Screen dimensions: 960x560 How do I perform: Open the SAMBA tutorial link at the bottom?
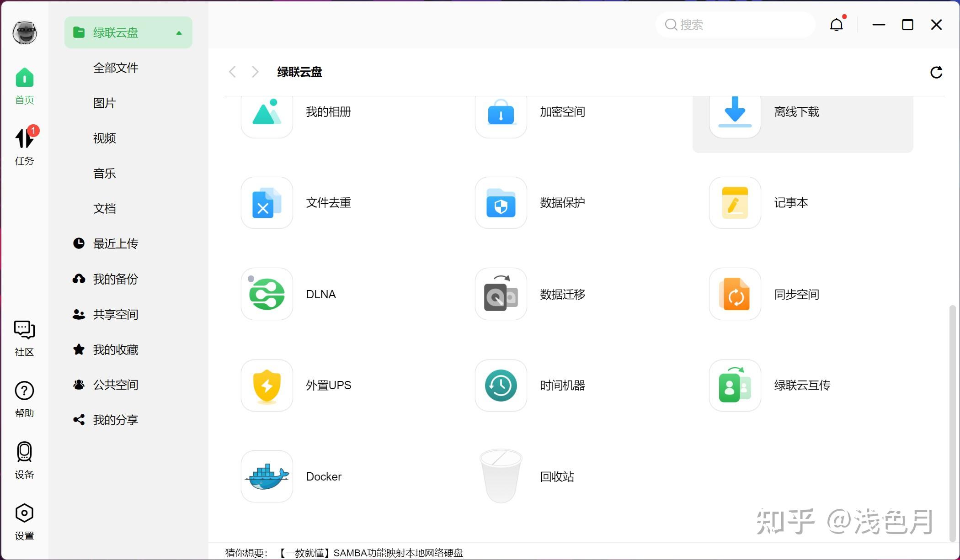click(370, 553)
